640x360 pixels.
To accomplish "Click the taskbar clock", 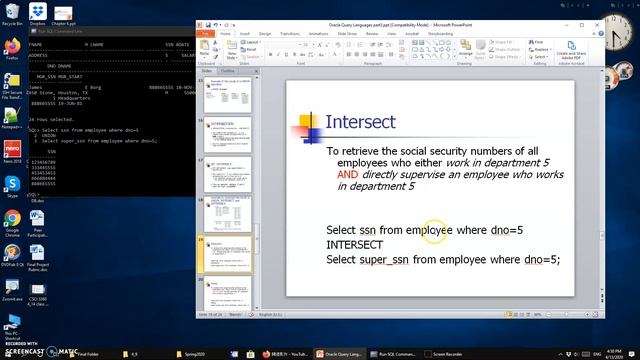I will coord(614,354).
